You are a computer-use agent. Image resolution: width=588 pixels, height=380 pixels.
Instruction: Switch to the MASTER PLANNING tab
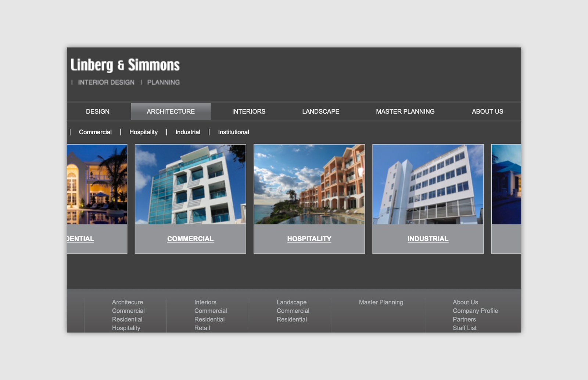pos(405,111)
